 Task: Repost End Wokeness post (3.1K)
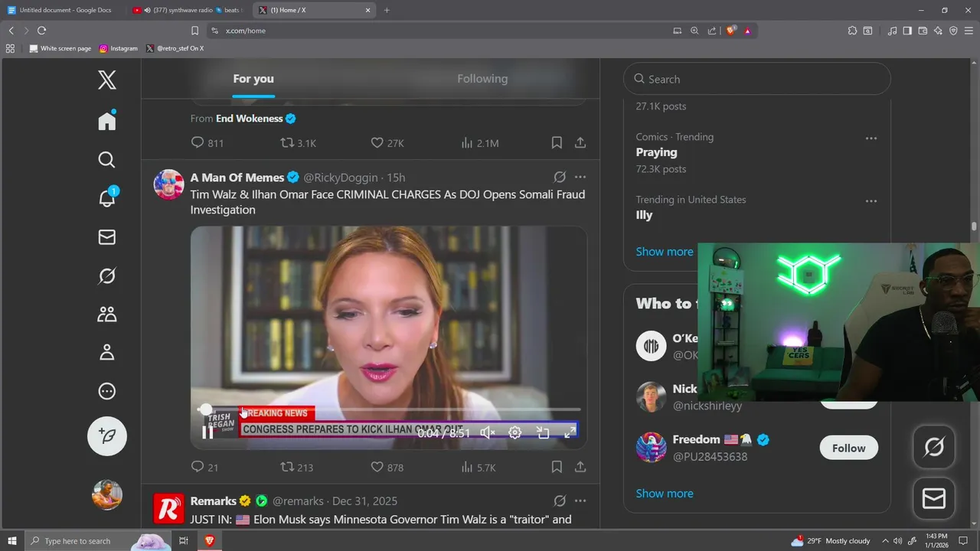click(298, 143)
